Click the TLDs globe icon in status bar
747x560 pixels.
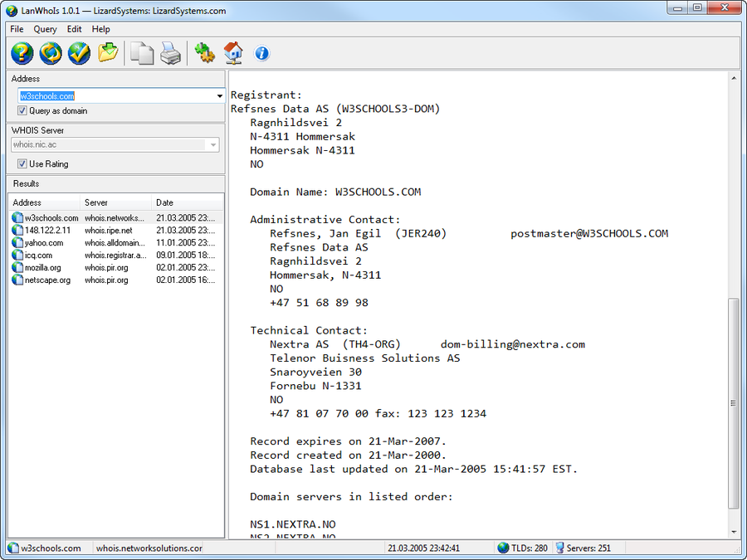(503, 548)
